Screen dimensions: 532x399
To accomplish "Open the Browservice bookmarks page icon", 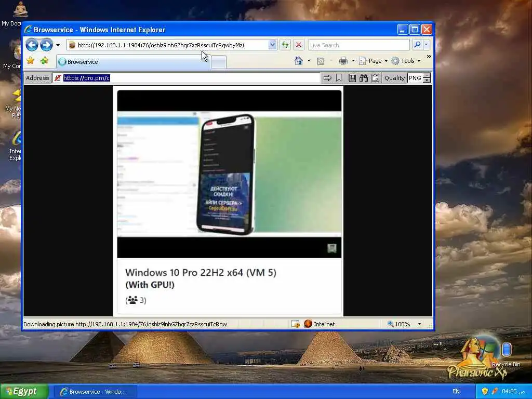I will click(x=352, y=78).
